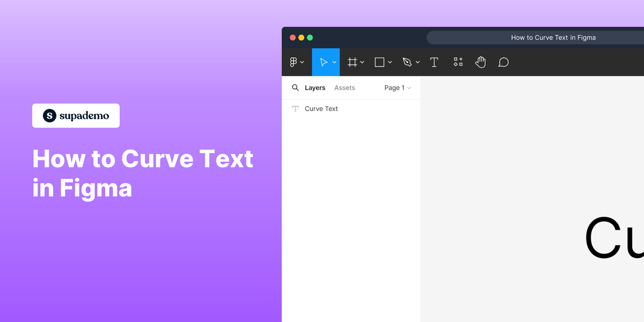The width and height of the screenshot is (644, 322).
Task: Click the Curve Text layer's text icon
Action: tap(295, 108)
